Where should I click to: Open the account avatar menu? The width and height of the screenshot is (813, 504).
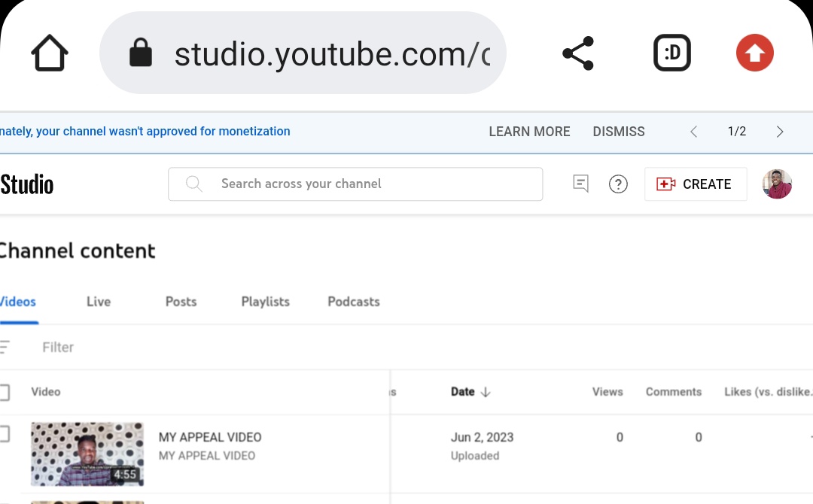[777, 184]
